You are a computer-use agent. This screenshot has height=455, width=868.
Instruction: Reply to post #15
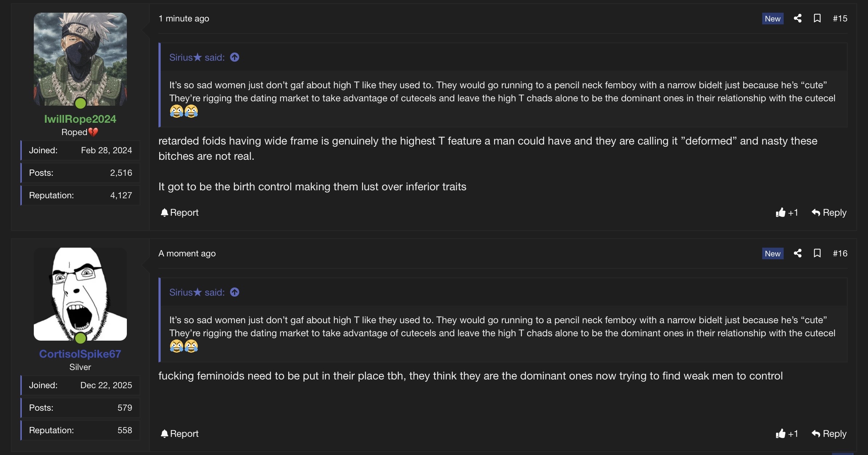coord(829,213)
